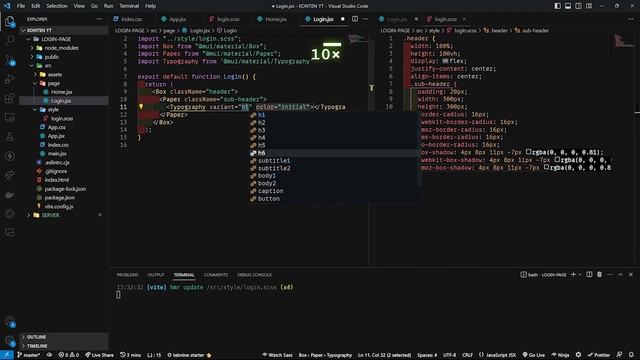Open launch profile dropdown next to new terminal
640x360 pixels.
(580, 275)
